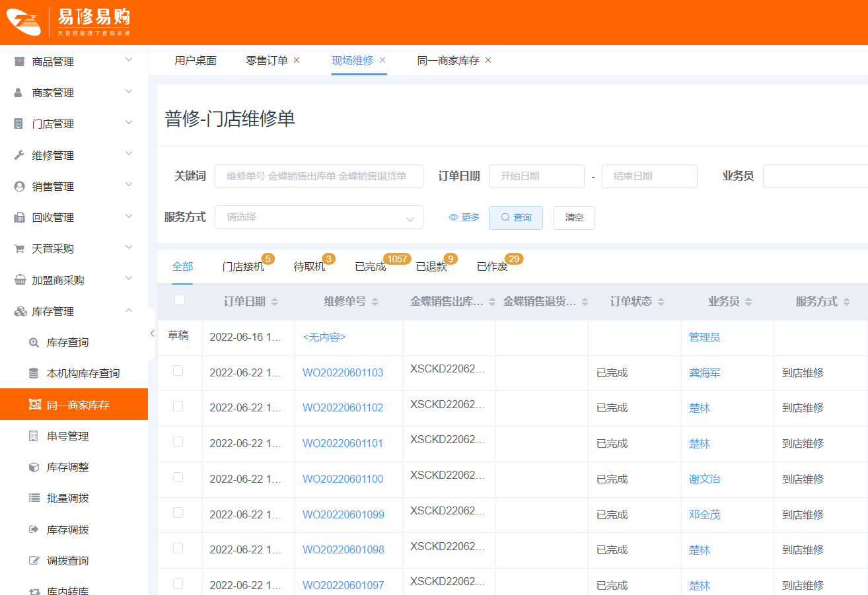Click the 串号管理 sidebar icon
Image resolution: width=868 pixels, height=595 pixels.
coord(34,437)
